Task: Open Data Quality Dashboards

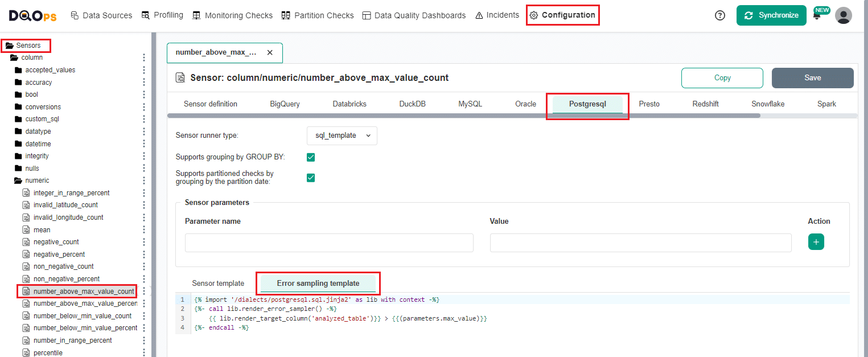Action: click(x=414, y=15)
